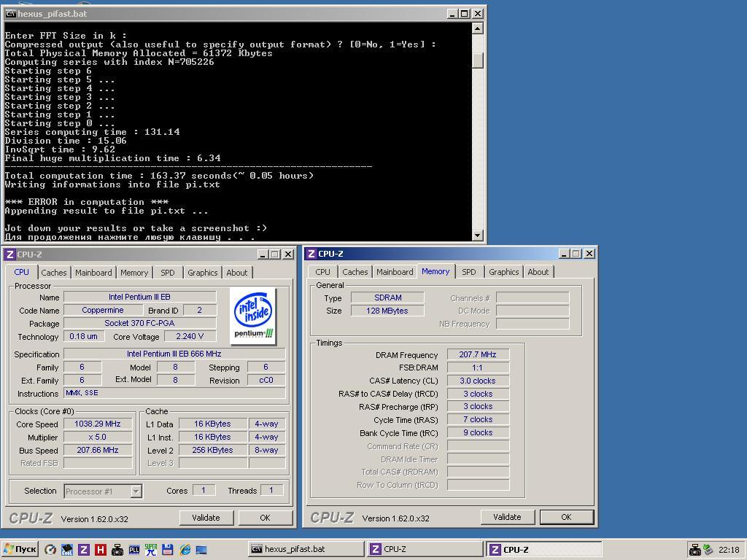747x560 pixels.
Task: Switch to Memory tab in the processor CPU-Z window
Action: coord(134,273)
